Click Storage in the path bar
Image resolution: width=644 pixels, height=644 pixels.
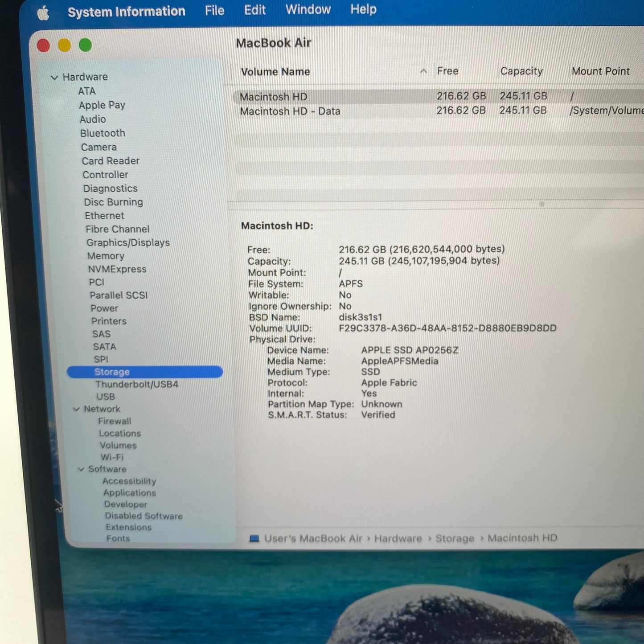click(455, 538)
